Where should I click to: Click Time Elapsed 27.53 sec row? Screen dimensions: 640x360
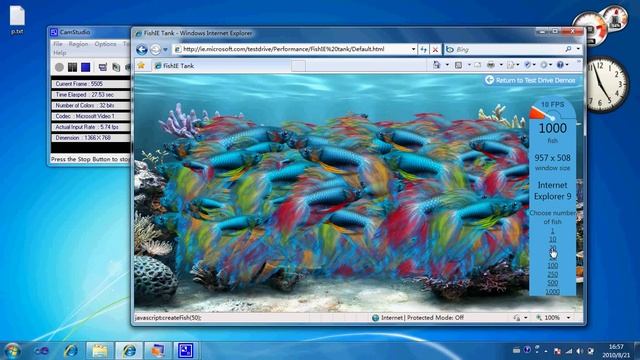(x=91, y=95)
